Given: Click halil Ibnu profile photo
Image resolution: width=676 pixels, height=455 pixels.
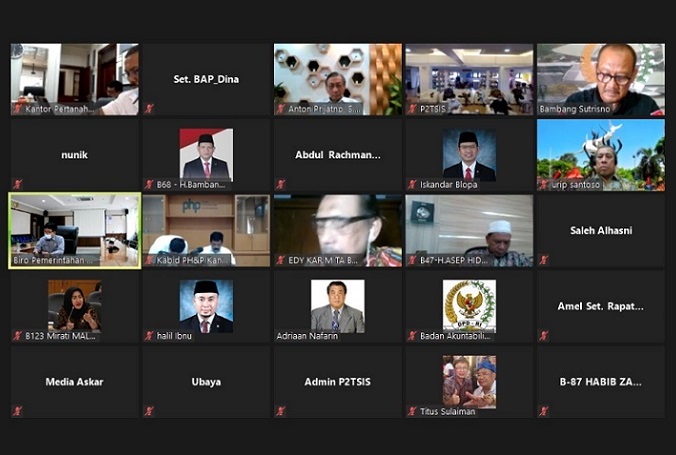Looking at the screenshot, I should [x=206, y=306].
